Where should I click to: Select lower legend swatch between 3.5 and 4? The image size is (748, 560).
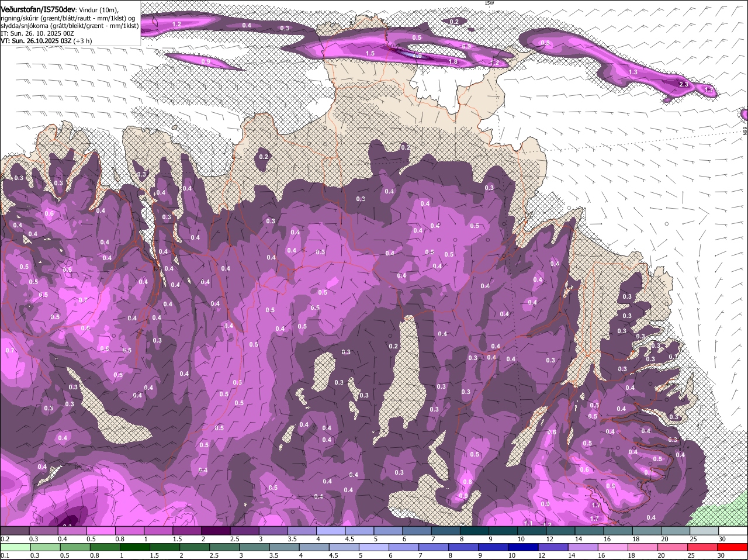285,547
